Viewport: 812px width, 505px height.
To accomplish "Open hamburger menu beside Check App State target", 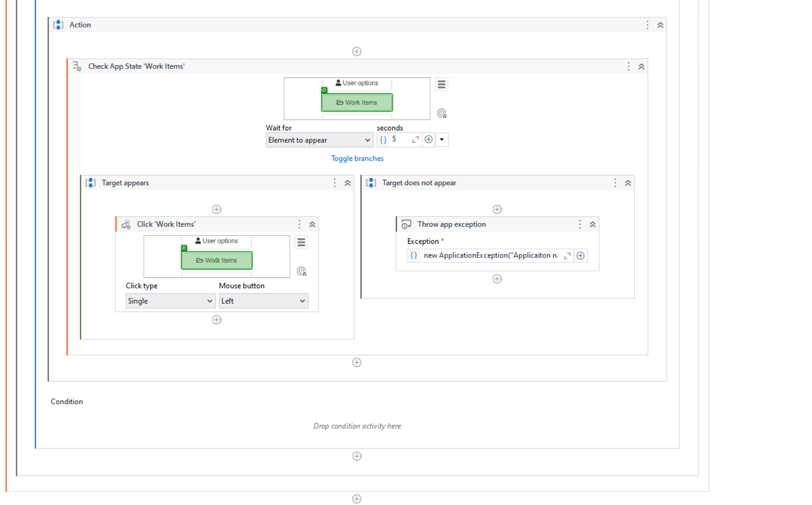I will [441, 84].
